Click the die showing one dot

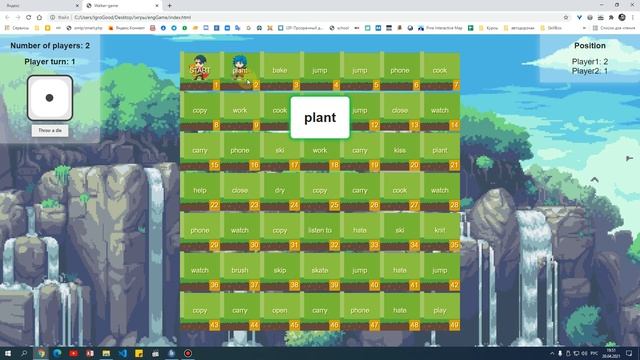(50, 98)
